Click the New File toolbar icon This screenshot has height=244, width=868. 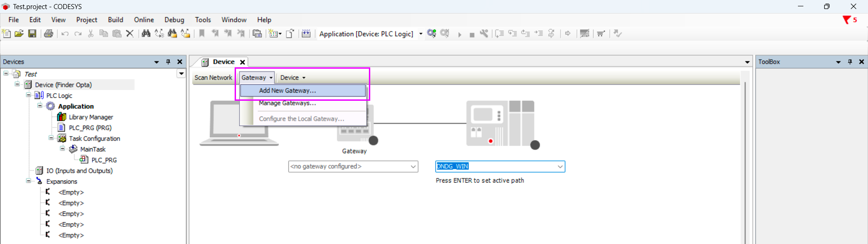(6, 33)
